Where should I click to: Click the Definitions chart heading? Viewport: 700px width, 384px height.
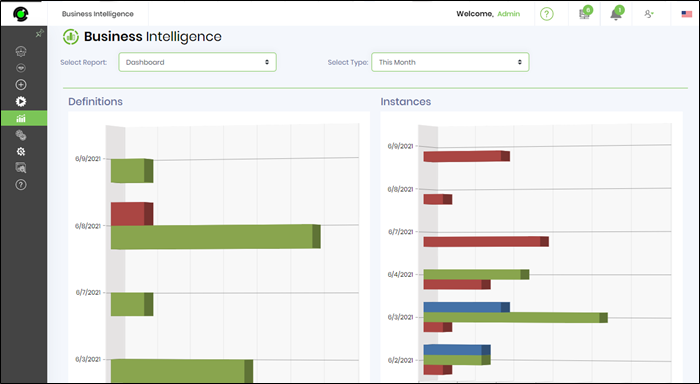pyautogui.click(x=95, y=101)
